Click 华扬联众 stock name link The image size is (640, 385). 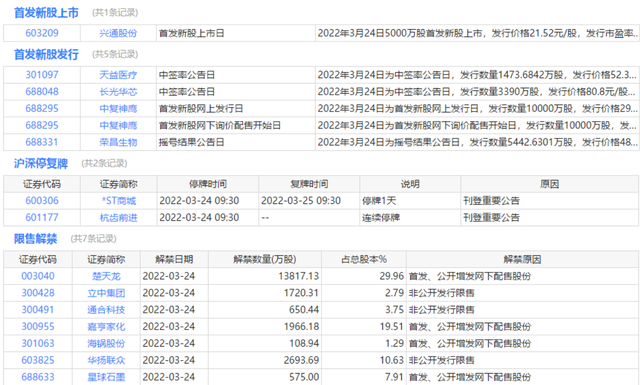pyautogui.click(x=106, y=360)
